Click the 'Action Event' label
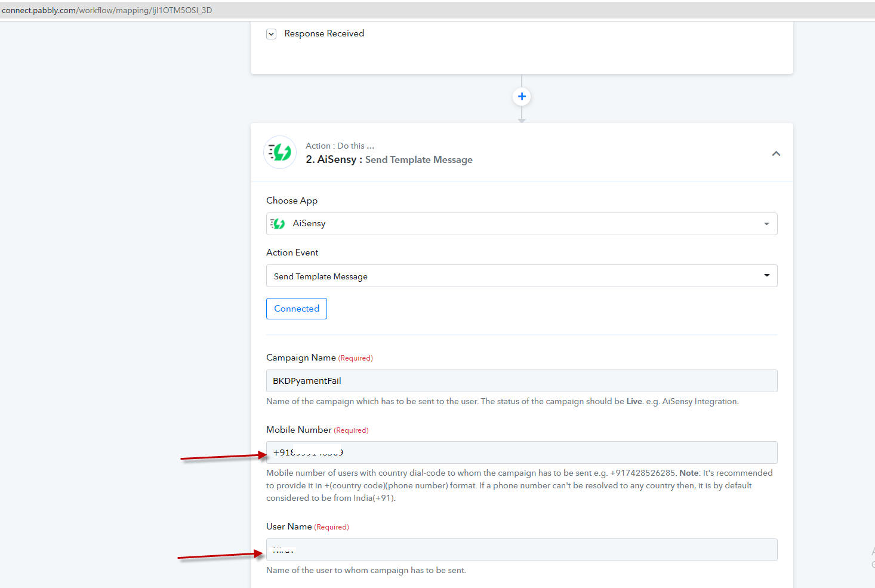The height and width of the screenshot is (588, 875). click(292, 253)
